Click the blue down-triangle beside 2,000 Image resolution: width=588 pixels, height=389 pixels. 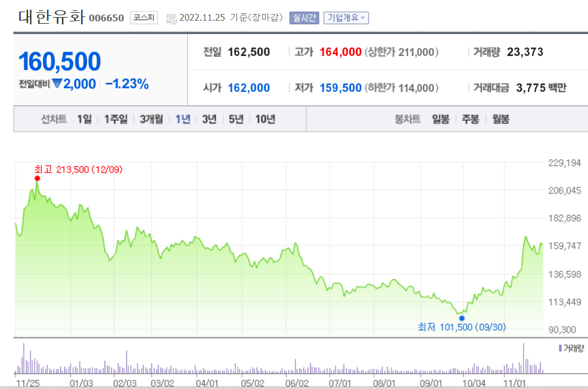[x=57, y=83]
